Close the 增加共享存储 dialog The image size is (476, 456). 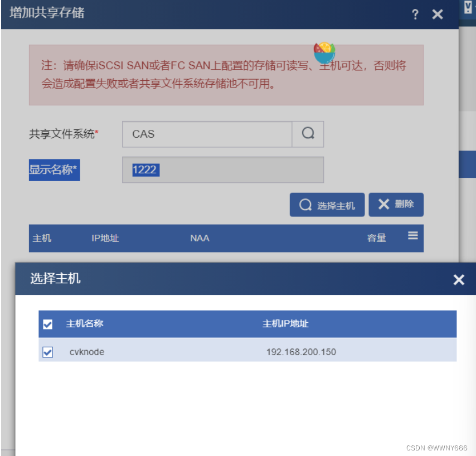pyautogui.click(x=438, y=14)
